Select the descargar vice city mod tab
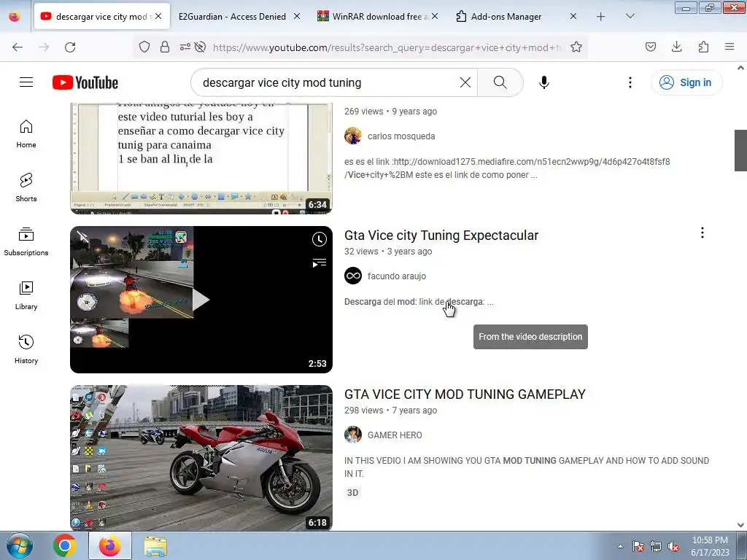 coord(101,16)
